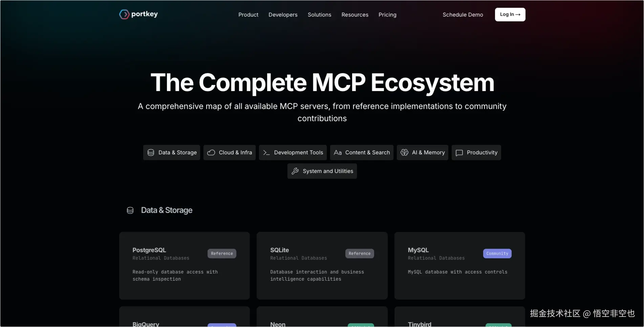644x327 pixels.
Task: Open the SQLite server card
Action: click(322, 266)
